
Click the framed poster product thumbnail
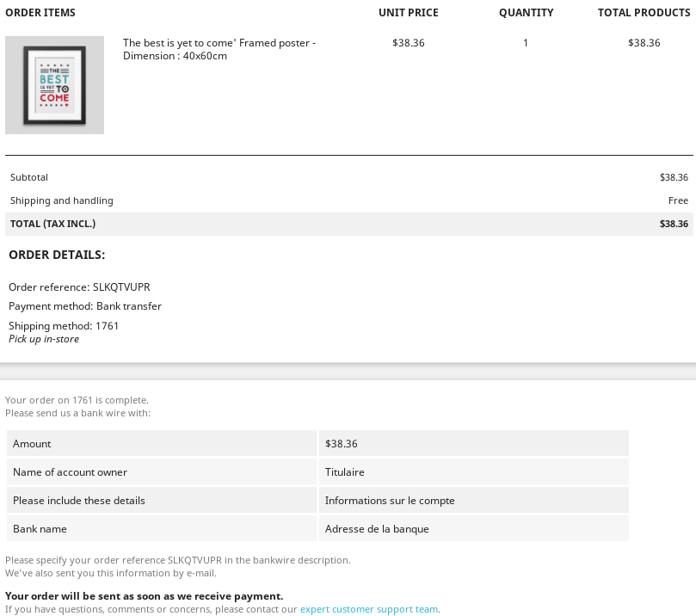click(x=54, y=84)
